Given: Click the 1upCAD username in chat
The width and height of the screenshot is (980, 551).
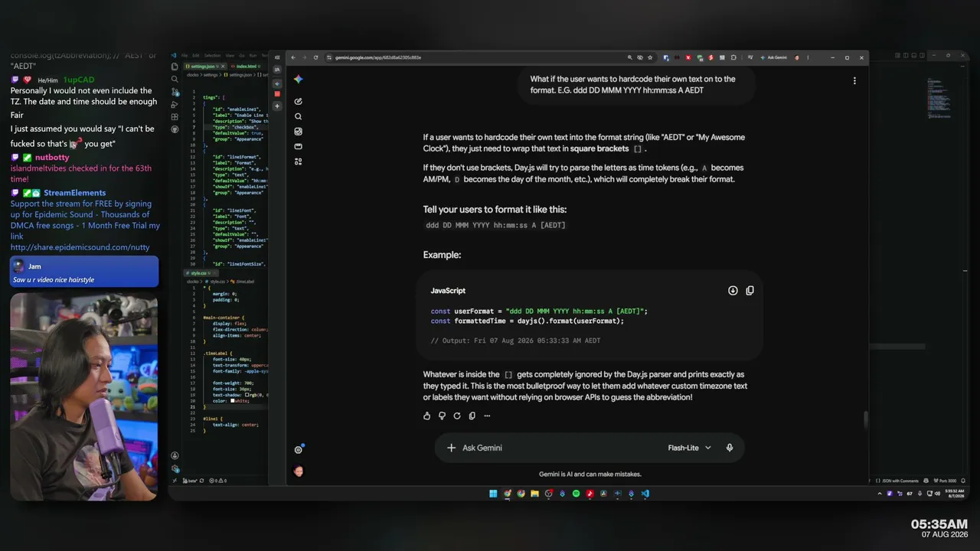Looking at the screenshot, I should click(79, 80).
